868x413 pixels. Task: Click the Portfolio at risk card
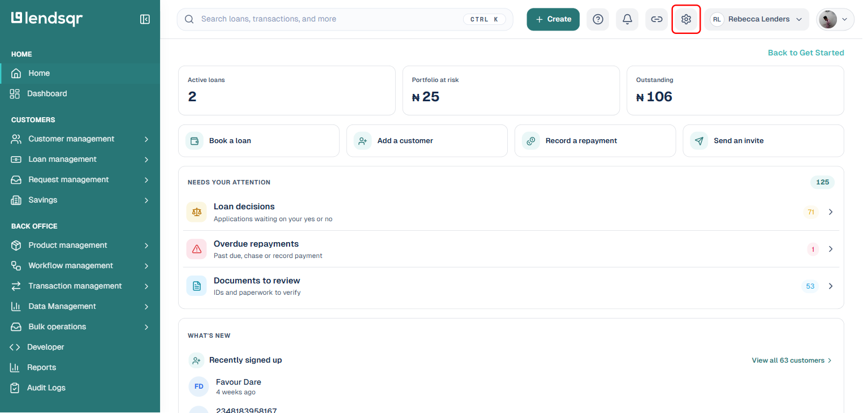click(x=511, y=91)
